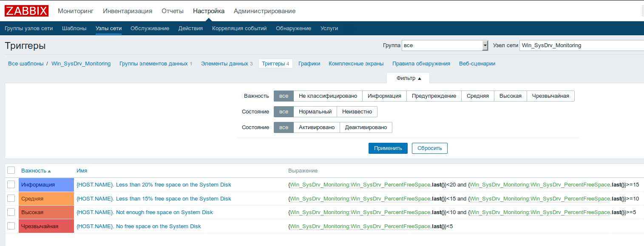Click the red Чрезвычайная severity cell
This screenshot has height=246, width=644.
(x=46, y=226)
